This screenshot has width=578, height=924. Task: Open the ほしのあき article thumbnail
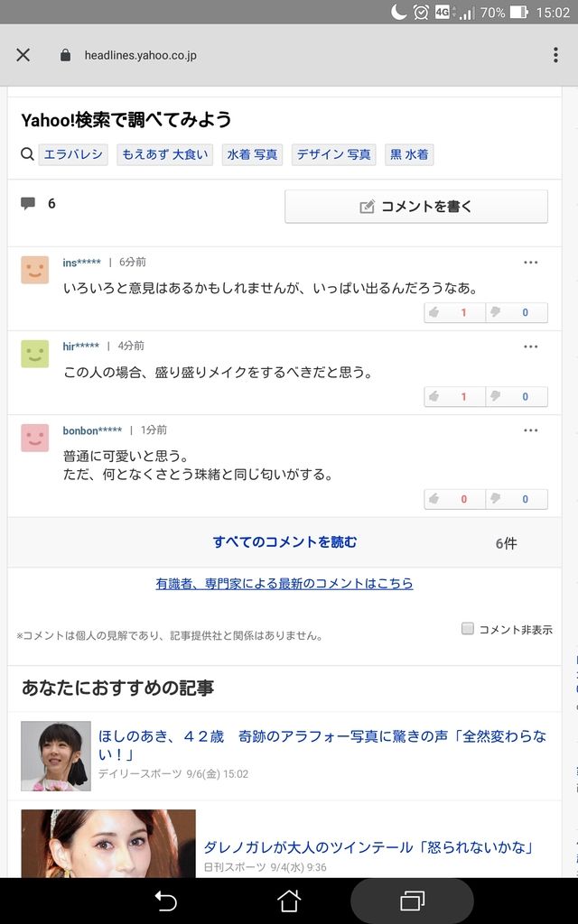(x=56, y=755)
